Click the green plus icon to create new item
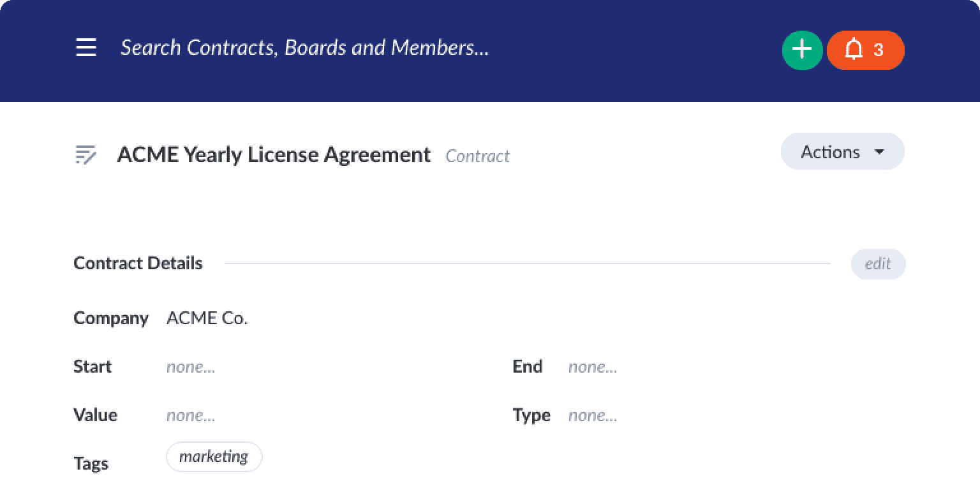This screenshot has width=980, height=490. click(x=802, y=50)
